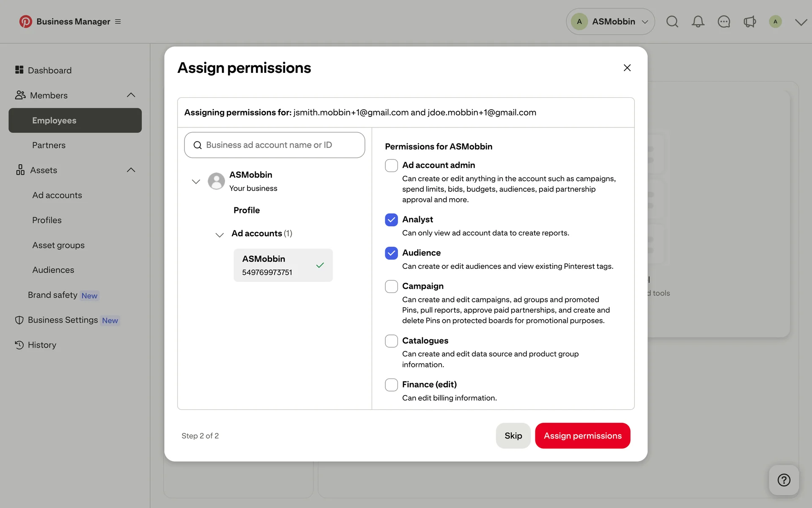Click the help question mark icon
Image resolution: width=812 pixels, height=508 pixels.
pos(784,480)
